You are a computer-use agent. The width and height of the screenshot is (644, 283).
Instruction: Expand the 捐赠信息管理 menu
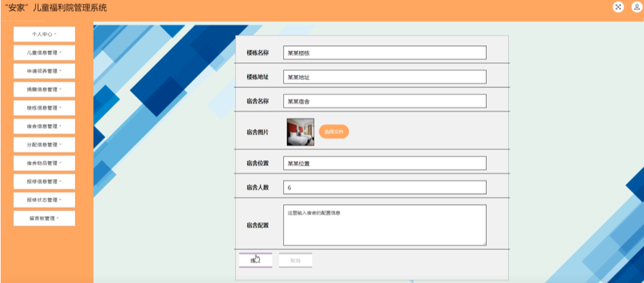[45, 89]
